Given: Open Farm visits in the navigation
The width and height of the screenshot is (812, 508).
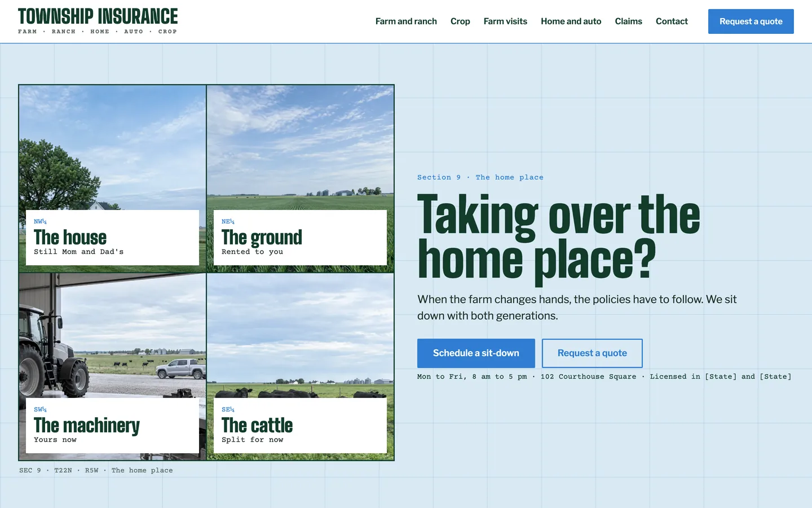Looking at the screenshot, I should coord(505,21).
